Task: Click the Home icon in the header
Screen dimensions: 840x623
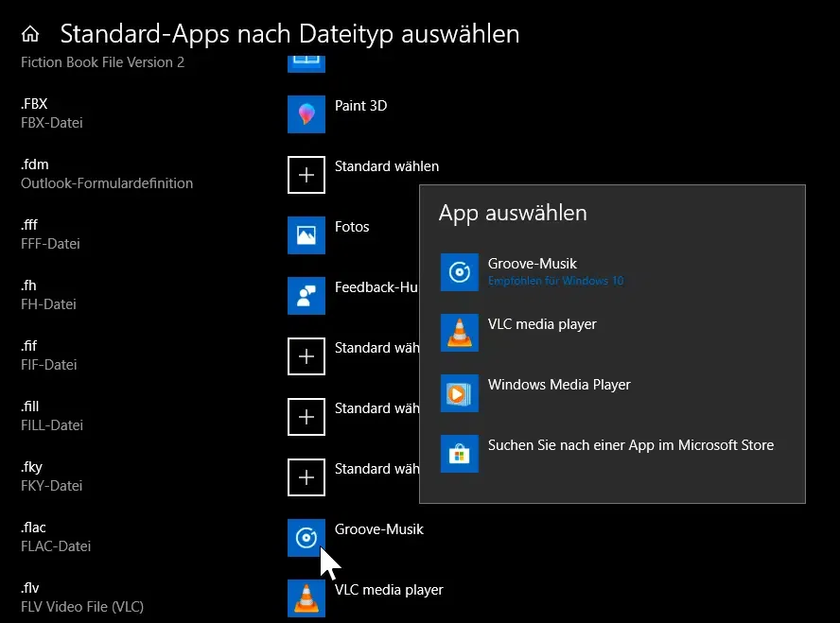Action: pos(30,35)
